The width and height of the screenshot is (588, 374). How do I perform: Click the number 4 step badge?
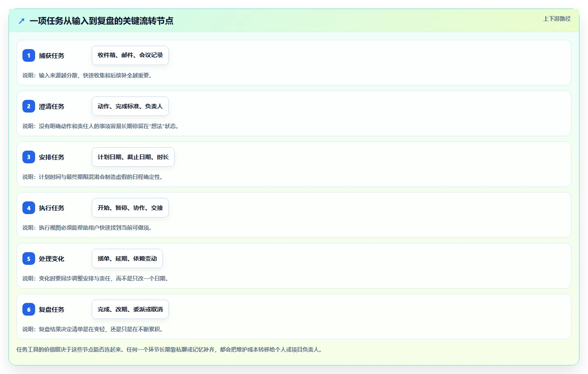(x=29, y=208)
